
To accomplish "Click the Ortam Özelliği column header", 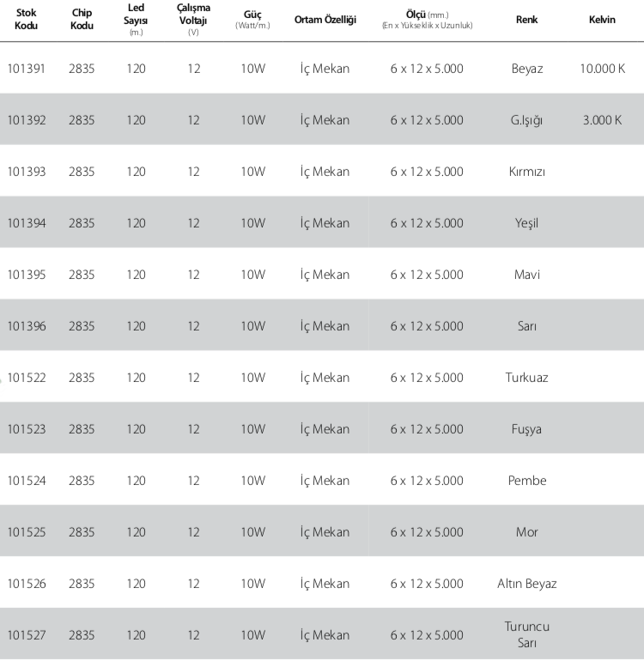I will [325, 20].
